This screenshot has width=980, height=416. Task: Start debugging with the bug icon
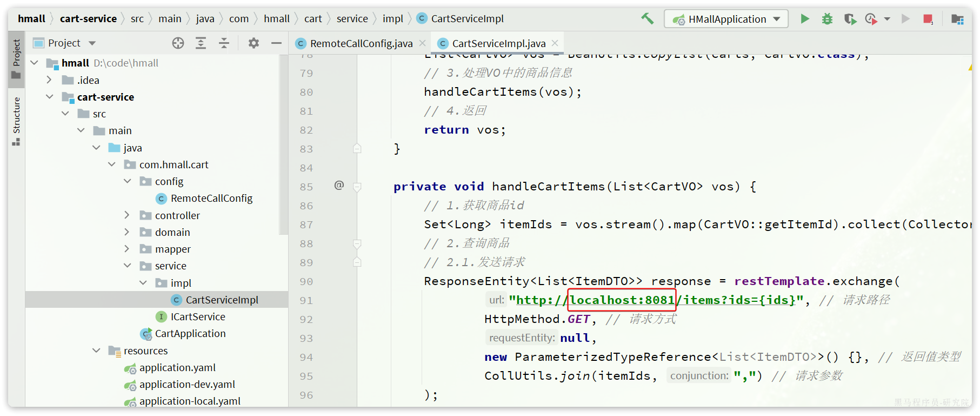827,19
